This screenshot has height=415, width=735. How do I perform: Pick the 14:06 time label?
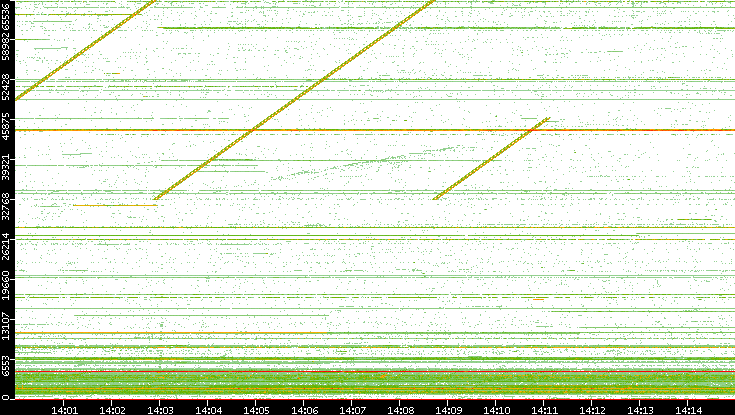304,410
